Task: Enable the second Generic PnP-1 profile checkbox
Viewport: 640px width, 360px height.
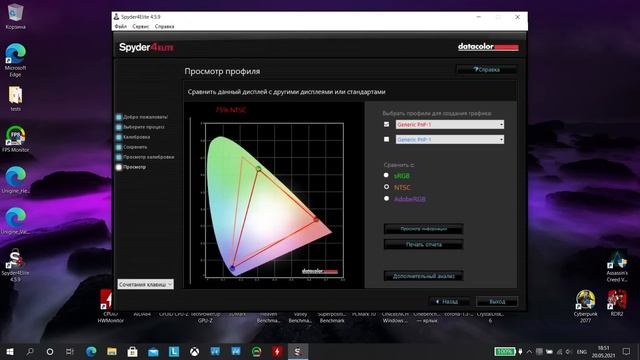Action: (387, 139)
